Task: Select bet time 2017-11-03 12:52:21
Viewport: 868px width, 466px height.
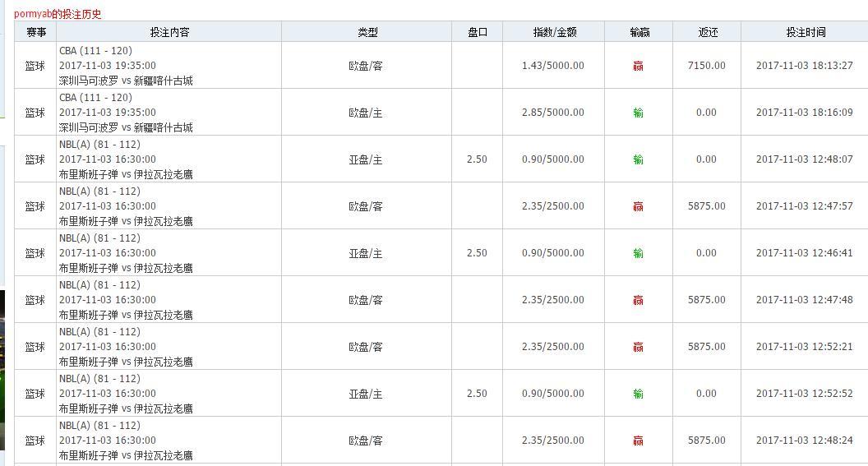Action: tap(805, 347)
